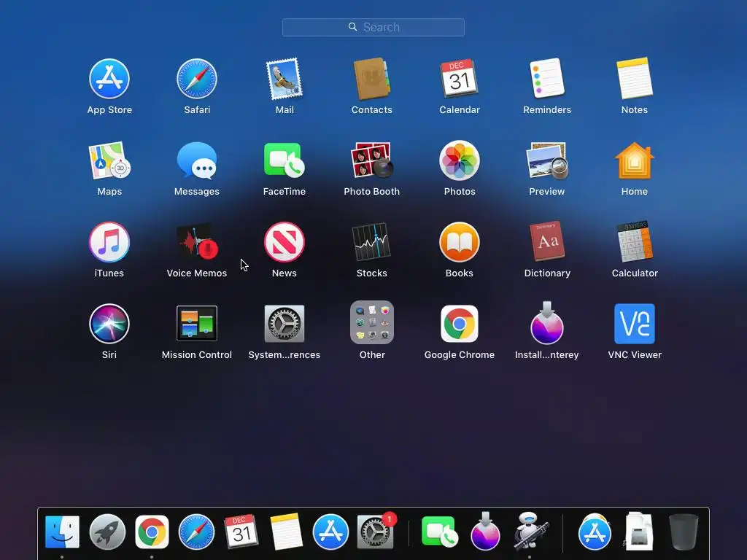Viewport: 747px width, 560px height.
Task: Launch Google Chrome from the Launchpad grid
Action: 460,324
